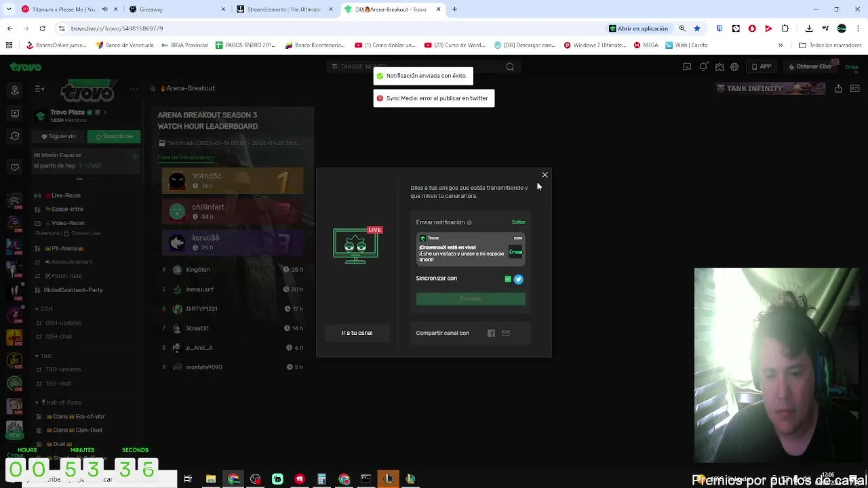Open the Chrome downloads icon
The height and width of the screenshot is (488, 868).
[x=809, y=28]
